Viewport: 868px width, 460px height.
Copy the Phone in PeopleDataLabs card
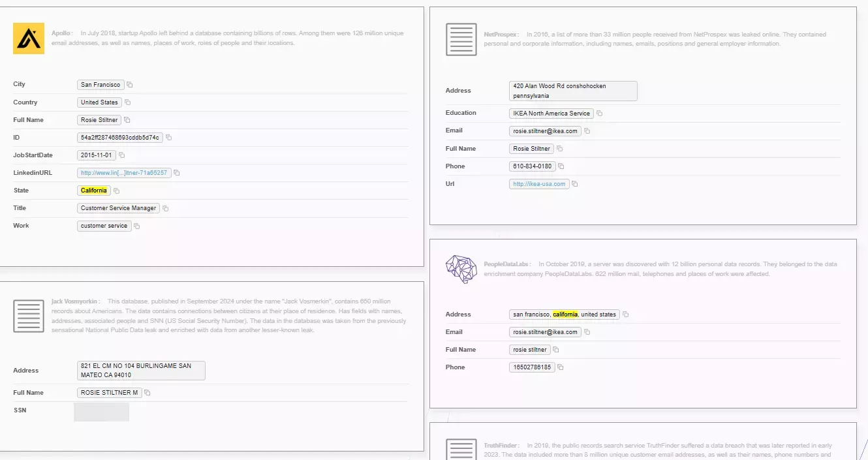pyautogui.click(x=560, y=367)
